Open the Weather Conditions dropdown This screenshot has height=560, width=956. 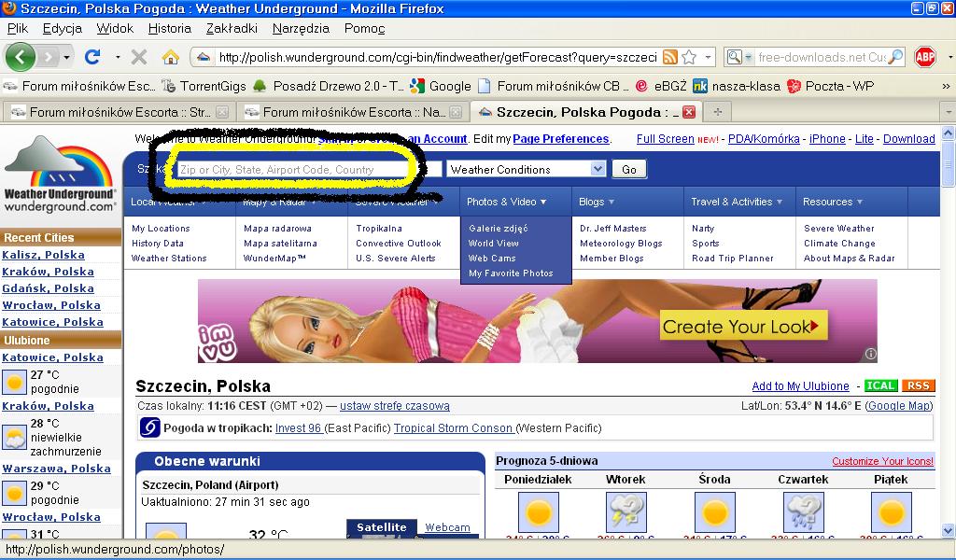coord(527,169)
